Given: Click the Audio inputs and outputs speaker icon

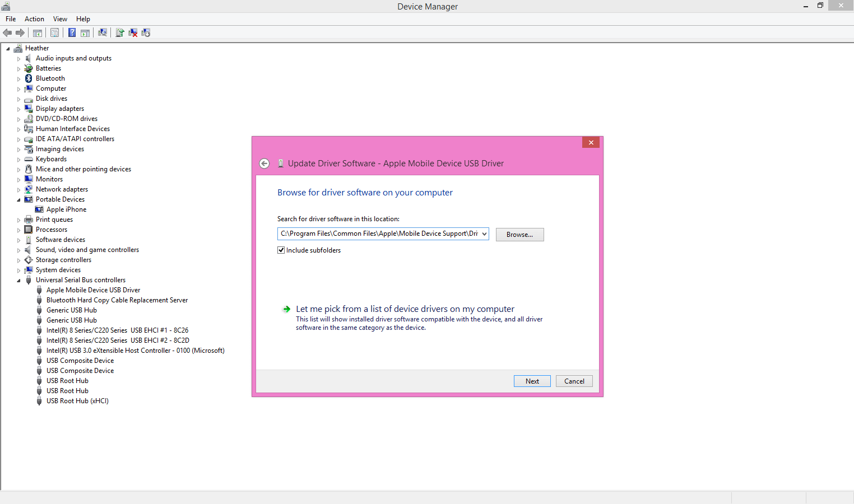Looking at the screenshot, I should pyautogui.click(x=29, y=58).
